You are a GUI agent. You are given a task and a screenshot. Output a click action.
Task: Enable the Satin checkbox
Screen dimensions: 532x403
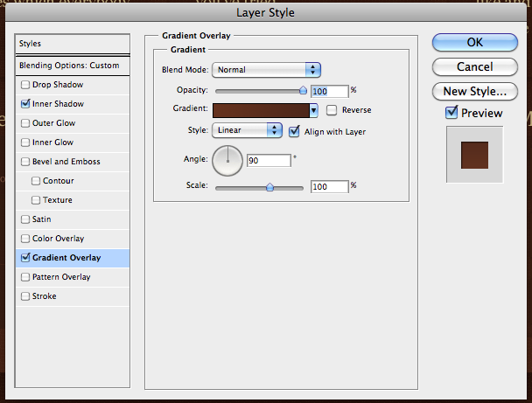click(x=25, y=219)
